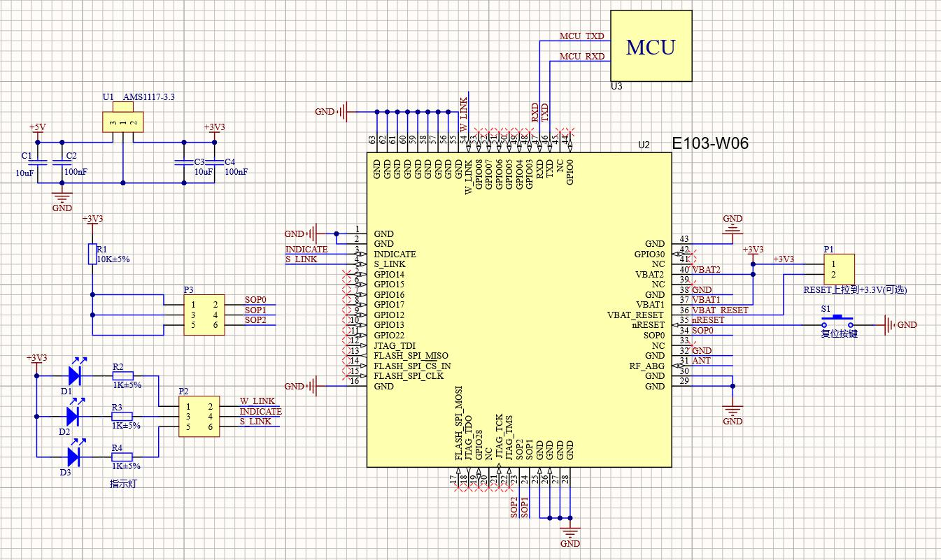Click resistor R1 10K symbol
The height and width of the screenshot is (560, 941).
point(91,254)
